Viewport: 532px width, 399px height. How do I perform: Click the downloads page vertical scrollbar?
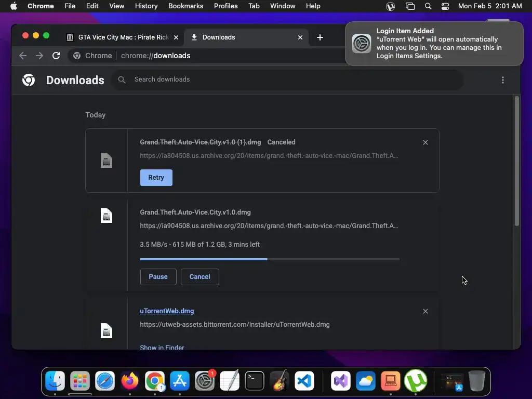click(517, 161)
